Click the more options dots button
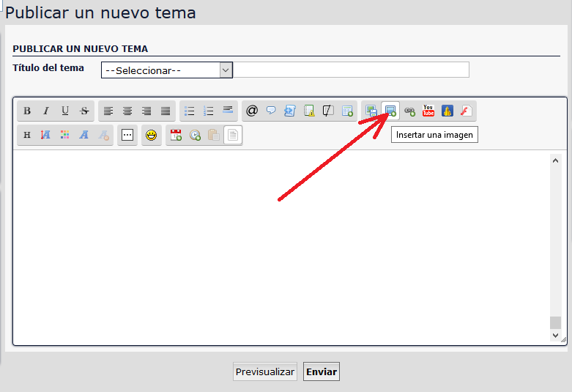The image size is (572, 392). click(127, 135)
